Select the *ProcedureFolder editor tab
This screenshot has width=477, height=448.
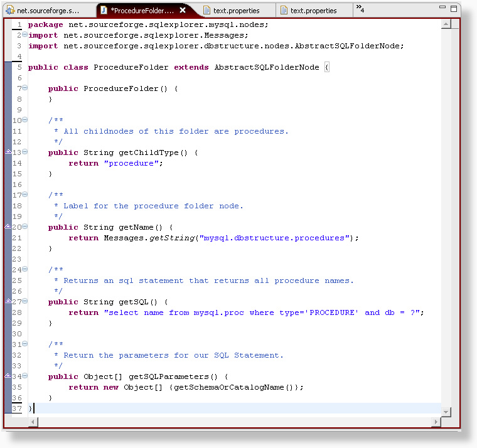[x=142, y=11]
